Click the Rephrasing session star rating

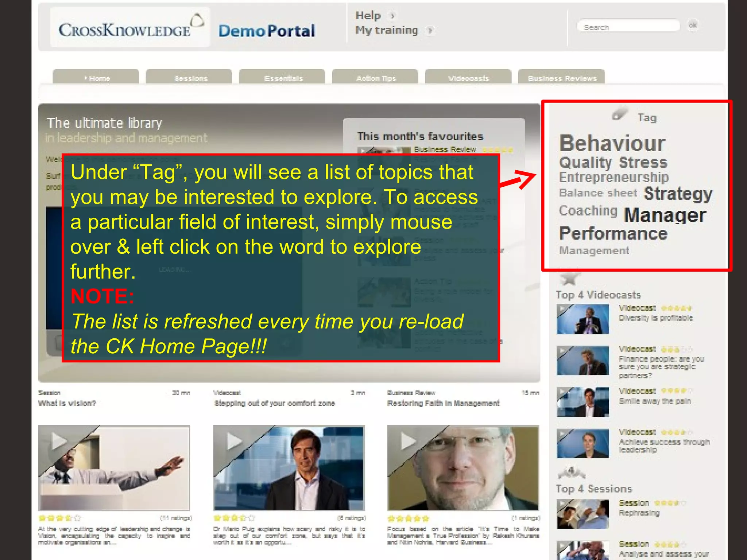[x=670, y=503]
